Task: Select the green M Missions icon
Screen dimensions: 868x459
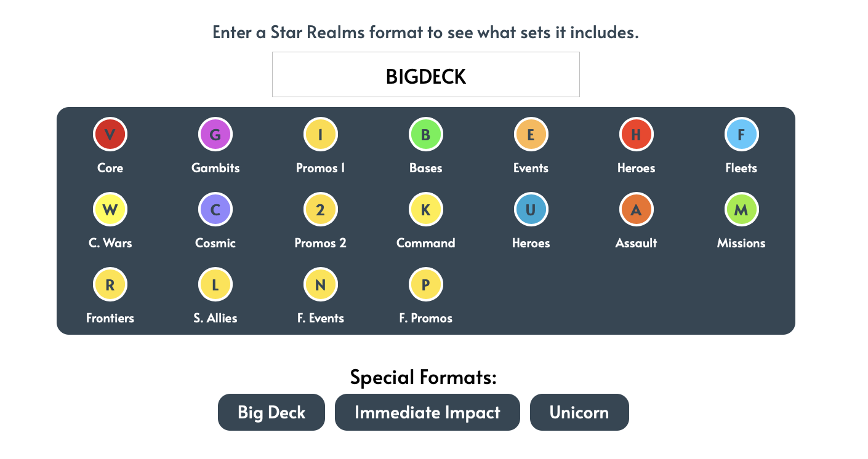Action: [x=741, y=209]
